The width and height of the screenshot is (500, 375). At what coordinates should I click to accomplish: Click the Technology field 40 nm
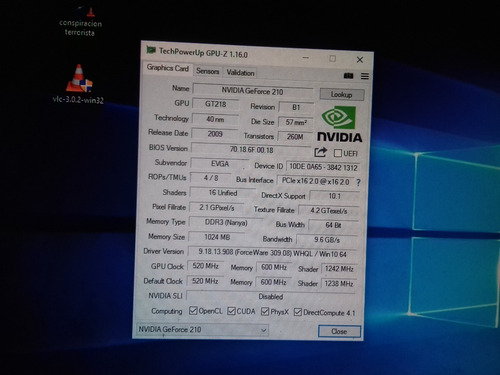coord(215,119)
